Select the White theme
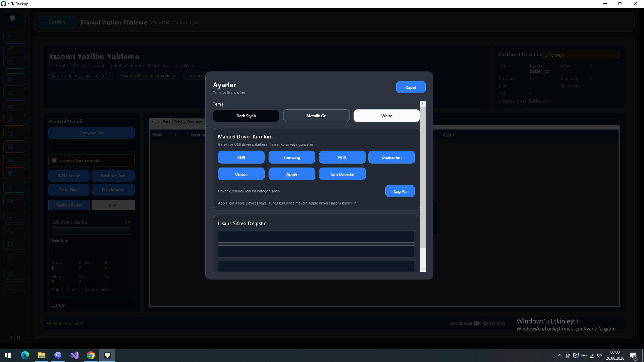This screenshot has width=644, height=362. click(x=386, y=116)
